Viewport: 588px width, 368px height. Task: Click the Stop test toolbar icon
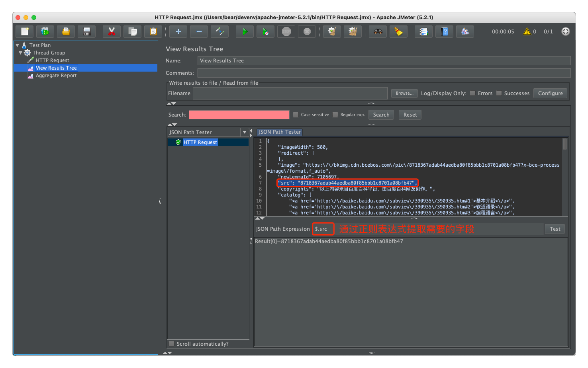coord(286,31)
